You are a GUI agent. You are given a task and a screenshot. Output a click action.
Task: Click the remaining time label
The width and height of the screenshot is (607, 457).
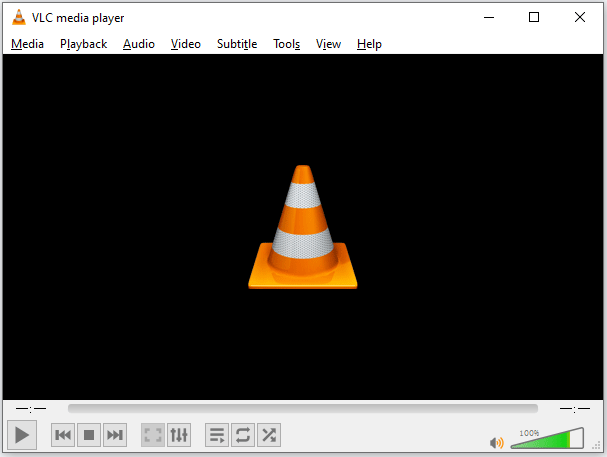575,409
